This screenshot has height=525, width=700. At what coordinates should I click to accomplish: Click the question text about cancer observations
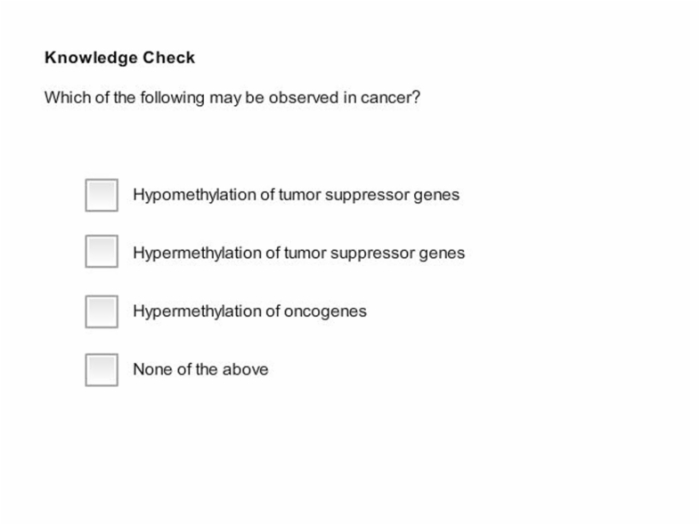pos(232,97)
